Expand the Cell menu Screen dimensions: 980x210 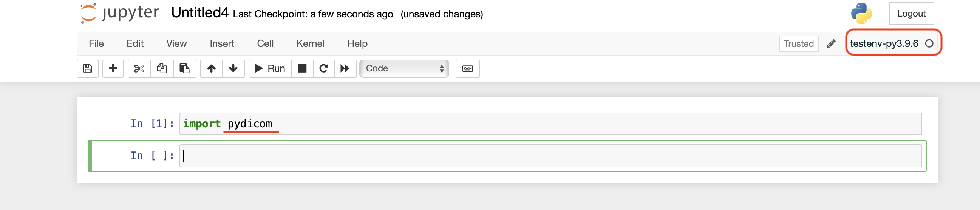(265, 44)
